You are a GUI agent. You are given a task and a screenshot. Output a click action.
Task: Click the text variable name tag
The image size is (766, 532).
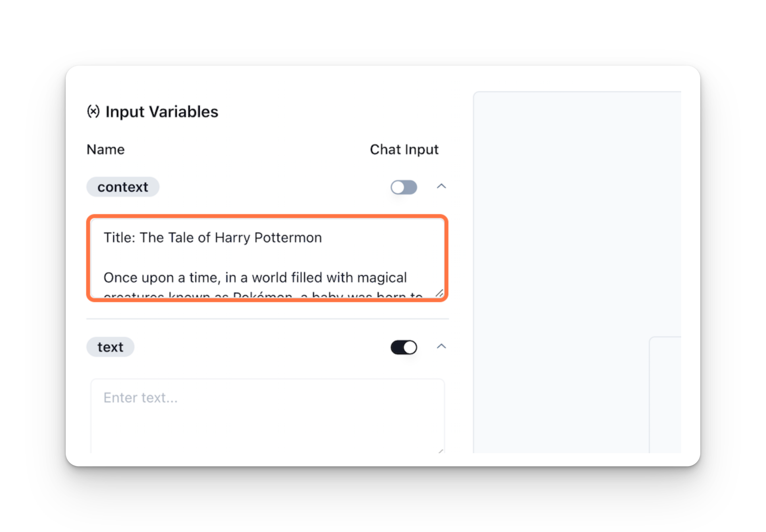110,347
